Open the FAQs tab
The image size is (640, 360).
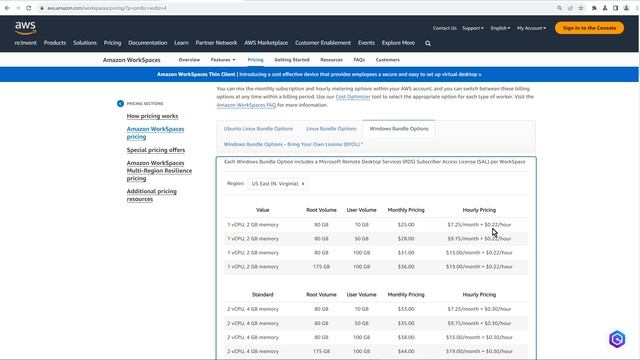[x=359, y=60]
